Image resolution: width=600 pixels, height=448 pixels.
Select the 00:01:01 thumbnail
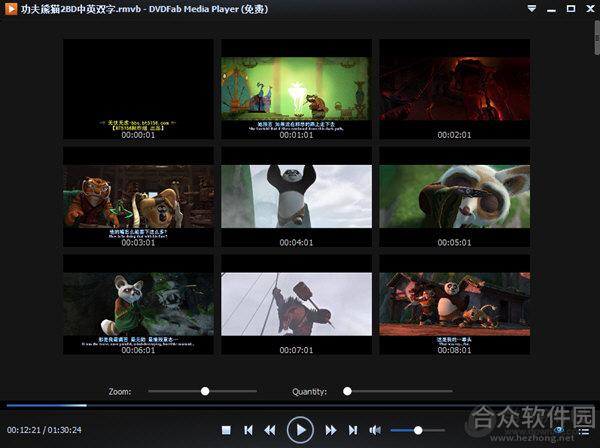click(296, 89)
